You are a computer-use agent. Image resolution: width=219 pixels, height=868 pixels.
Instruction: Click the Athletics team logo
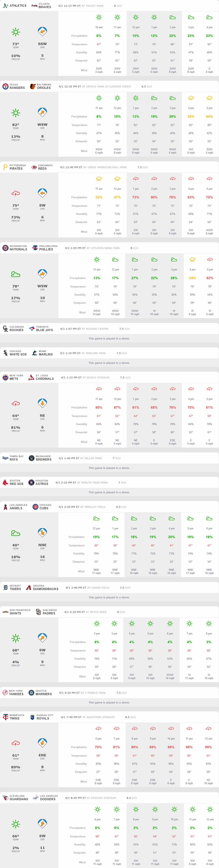pyautogui.click(x=5, y=6)
